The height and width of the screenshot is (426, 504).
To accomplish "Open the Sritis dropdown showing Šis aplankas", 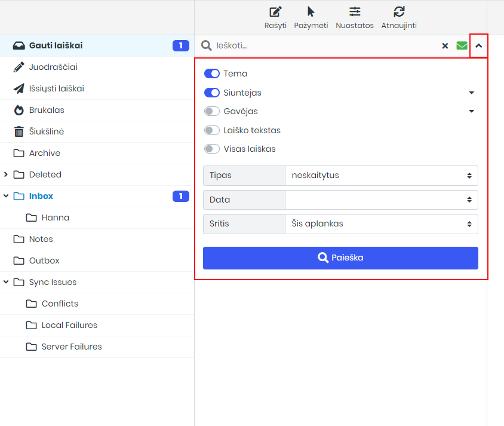I will coord(382,224).
